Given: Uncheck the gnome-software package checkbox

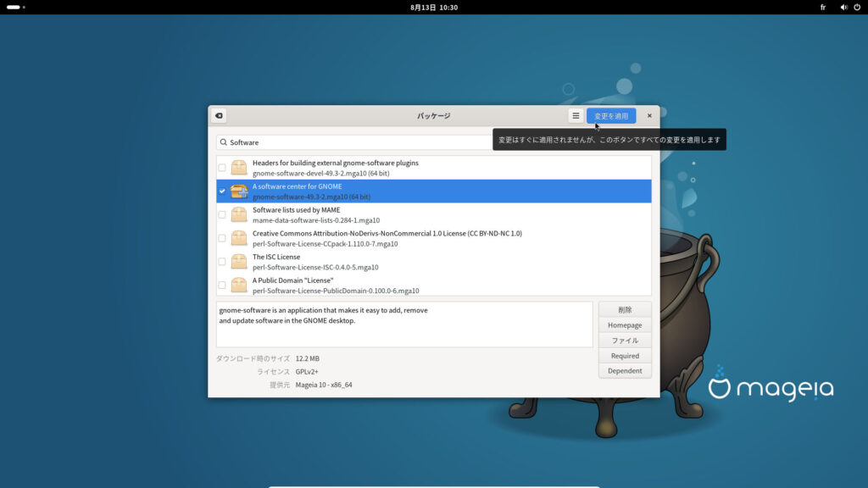Looking at the screenshot, I should coord(222,191).
